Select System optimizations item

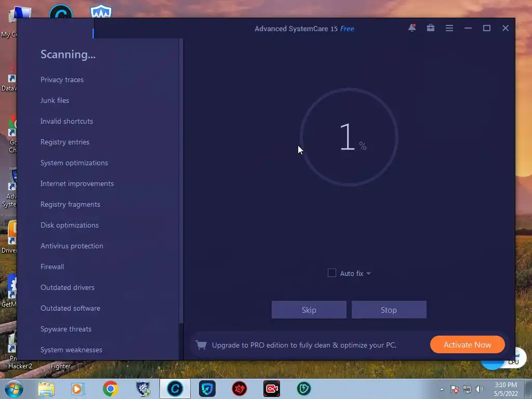74,163
